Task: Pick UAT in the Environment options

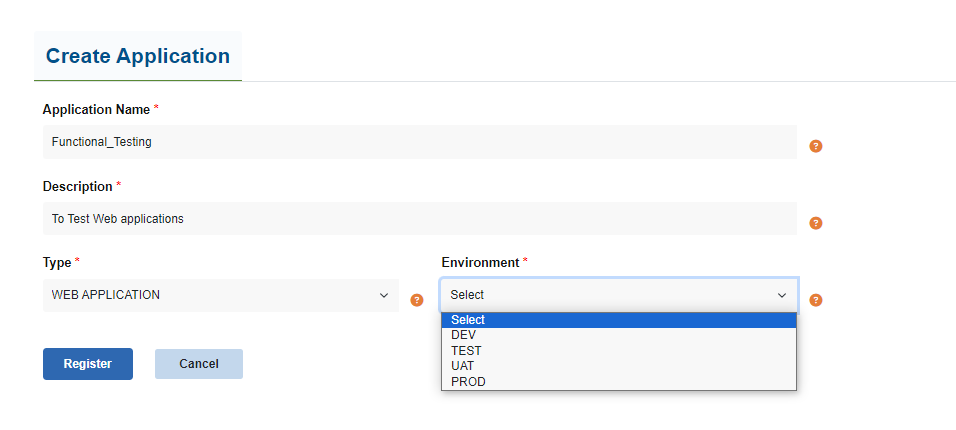Action: coord(463,366)
